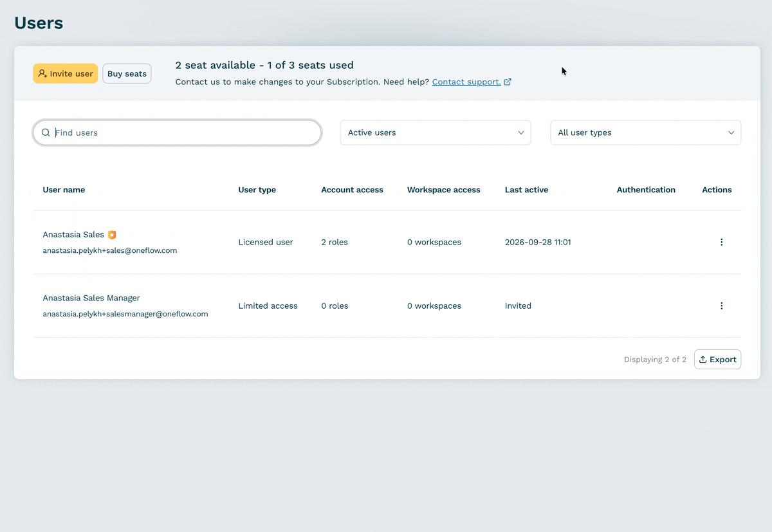Open actions menu for Anastasia Sales
The height and width of the screenshot is (532, 772).
tap(721, 243)
